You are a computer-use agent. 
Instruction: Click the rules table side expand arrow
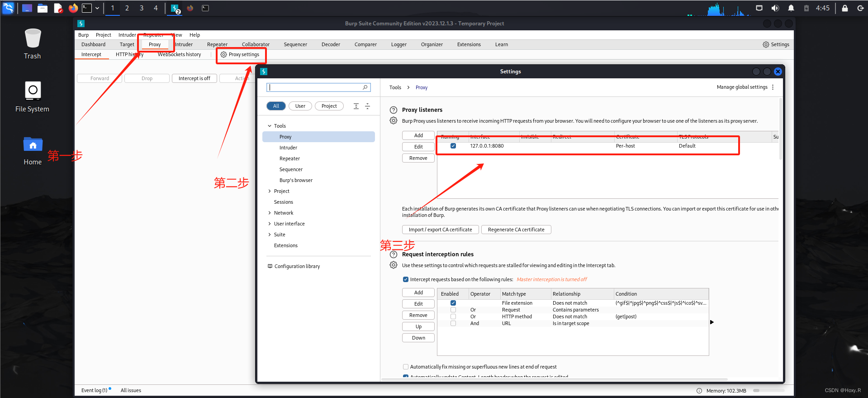pos(712,322)
